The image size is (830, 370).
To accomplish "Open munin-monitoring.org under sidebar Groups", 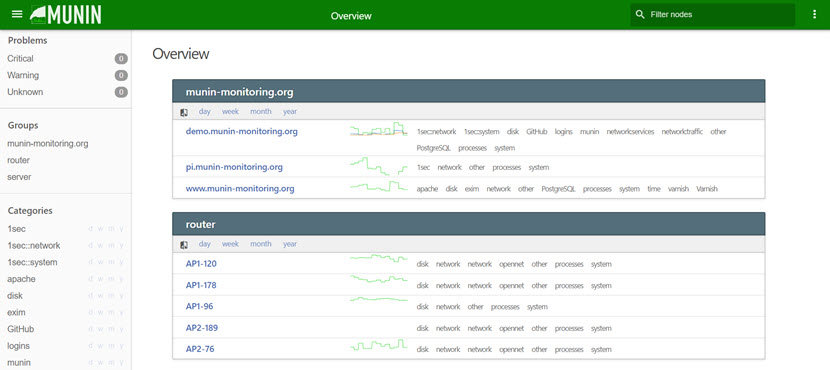I will click(48, 143).
